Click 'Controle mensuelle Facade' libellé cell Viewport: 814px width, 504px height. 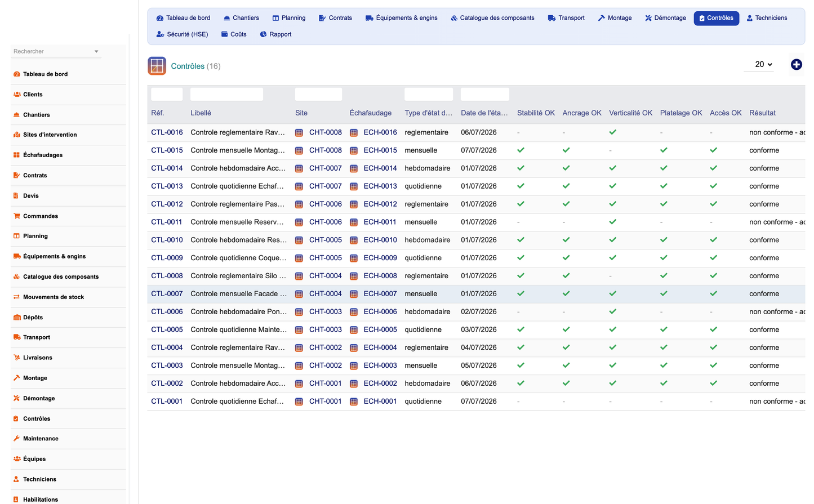click(x=239, y=294)
